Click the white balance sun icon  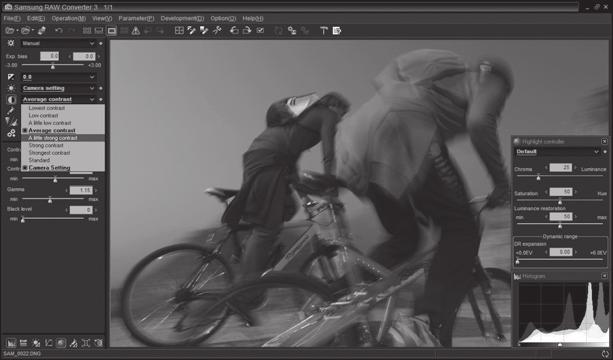click(11, 88)
